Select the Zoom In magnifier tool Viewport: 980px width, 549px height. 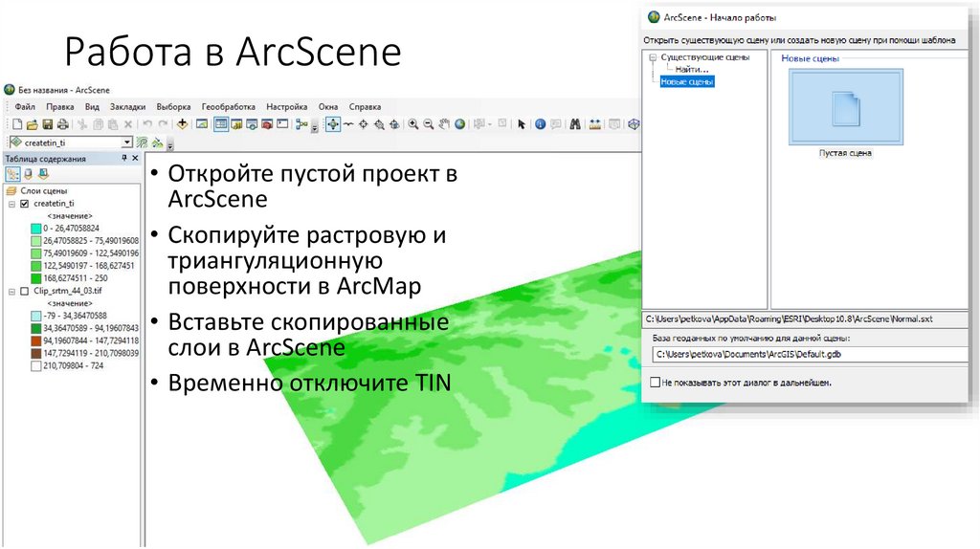pyautogui.click(x=413, y=124)
